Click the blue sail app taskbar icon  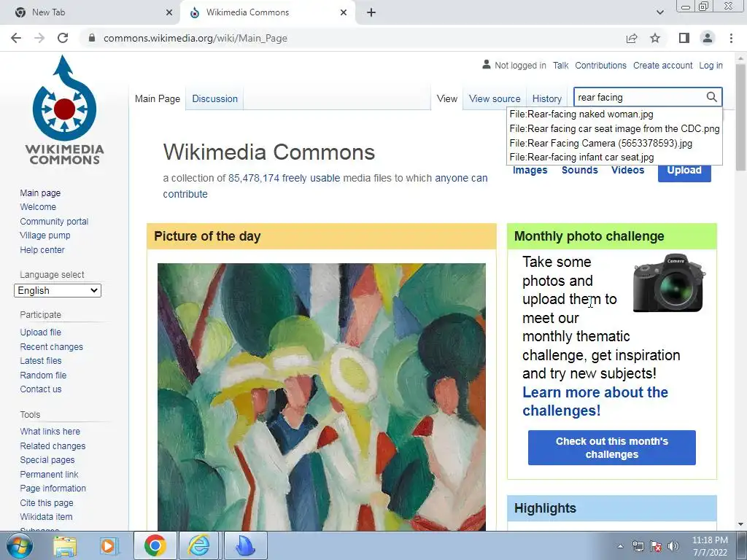245,546
